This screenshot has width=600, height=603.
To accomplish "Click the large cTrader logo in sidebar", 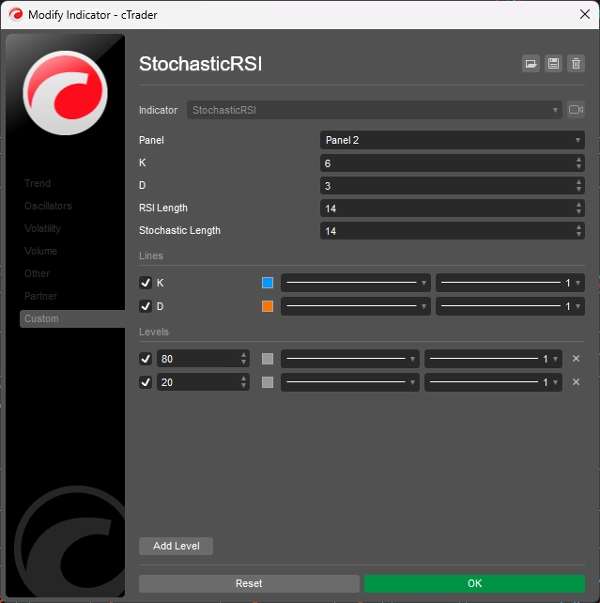I will tap(65, 92).
